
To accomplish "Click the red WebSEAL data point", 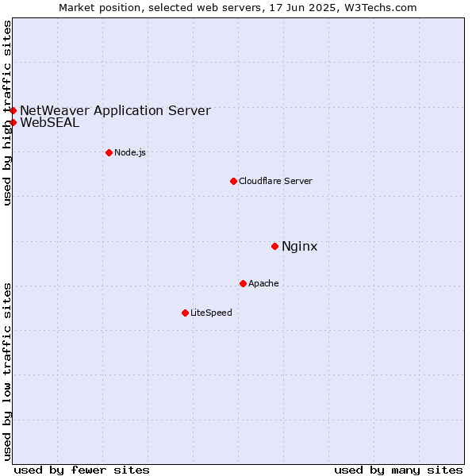I will pos(13,123).
